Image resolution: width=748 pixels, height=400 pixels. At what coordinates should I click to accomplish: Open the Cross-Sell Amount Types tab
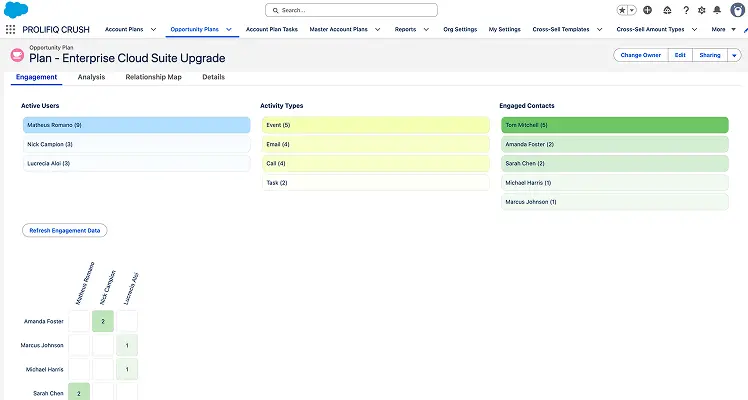tap(651, 30)
